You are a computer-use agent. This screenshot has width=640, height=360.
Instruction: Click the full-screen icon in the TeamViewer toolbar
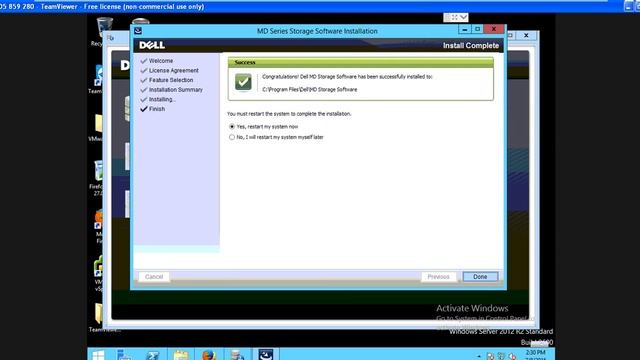pyautogui.click(x=454, y=17)
